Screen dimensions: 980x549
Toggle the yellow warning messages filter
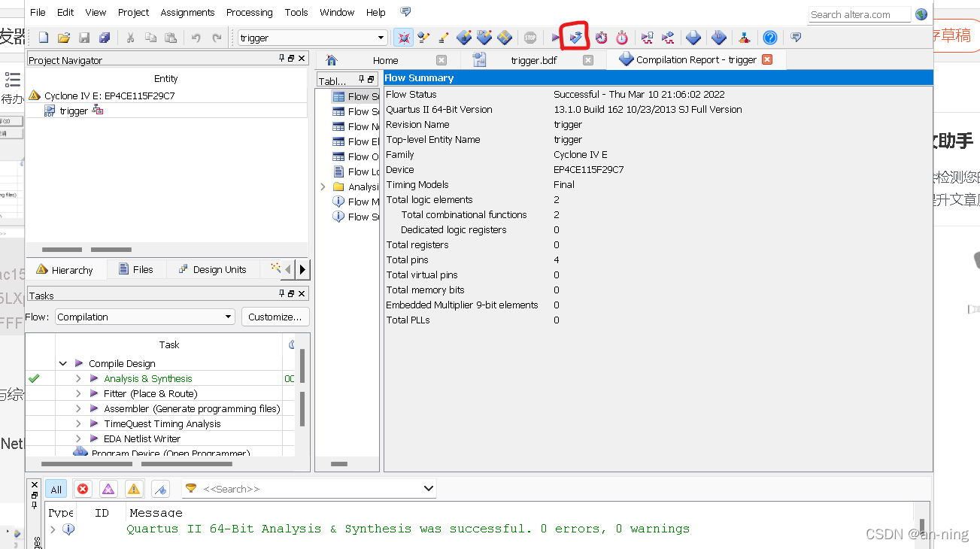134,489
